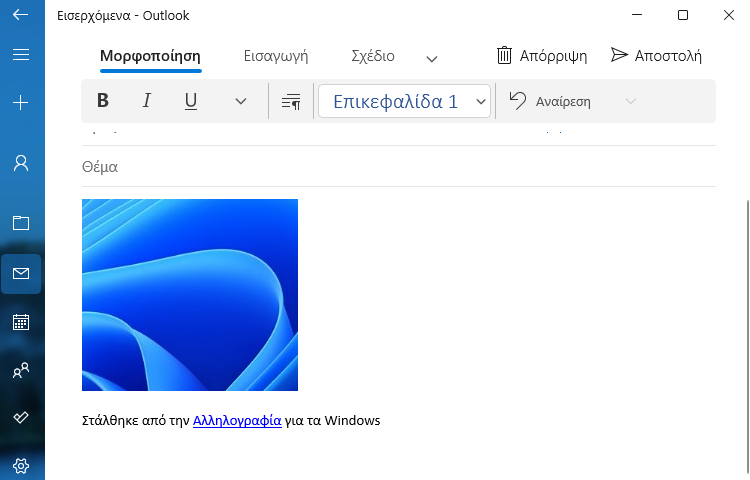Send the email with Αποστολή
This screenshot has width=750, height=480.
(656, 56)
